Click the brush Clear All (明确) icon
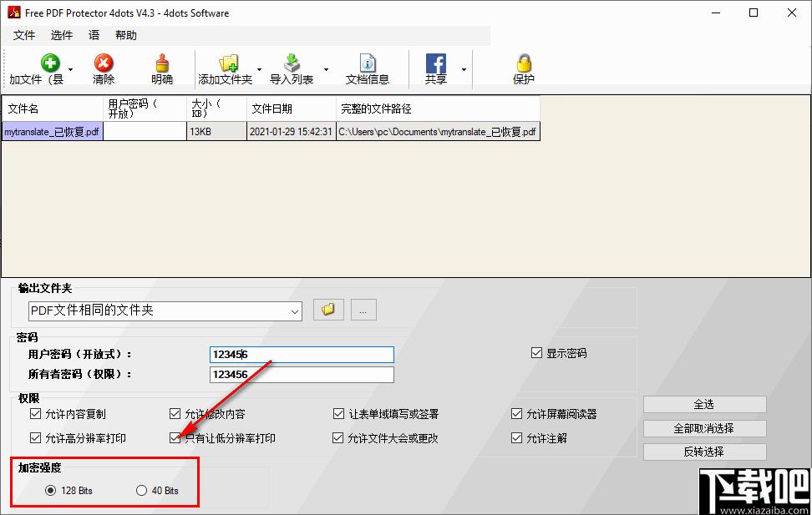This screenshot has height=515, width=812. (162, 63)
